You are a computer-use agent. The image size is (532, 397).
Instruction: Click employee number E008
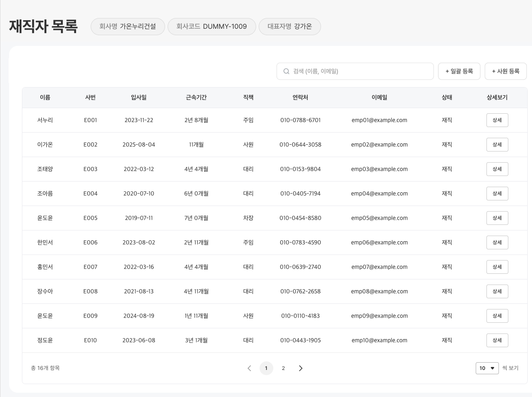pyautogui.click(x=91, y=291)
